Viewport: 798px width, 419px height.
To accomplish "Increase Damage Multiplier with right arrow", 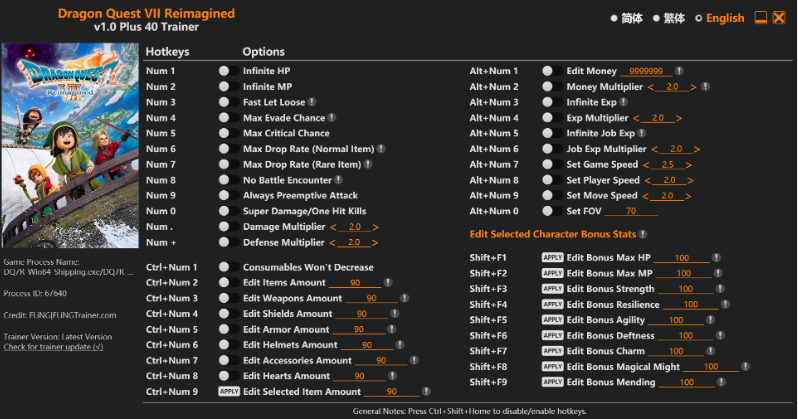I will [x=376, y=227].
